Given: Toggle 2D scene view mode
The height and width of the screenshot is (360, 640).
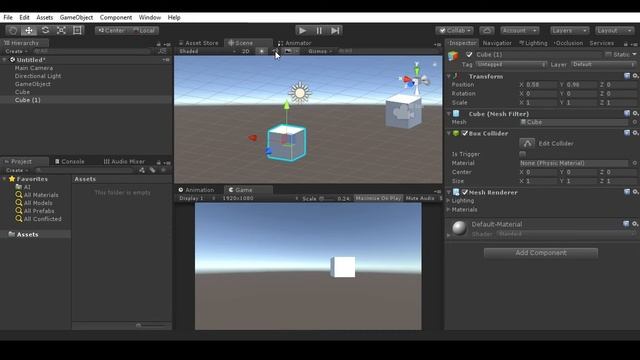Looking at the screenshot, I should 245,51.
